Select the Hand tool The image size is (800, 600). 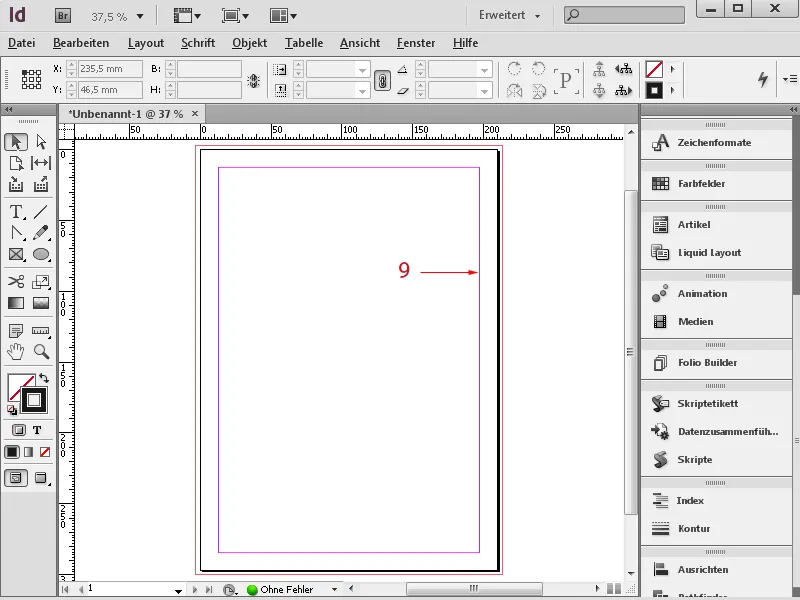coord(16,352)
